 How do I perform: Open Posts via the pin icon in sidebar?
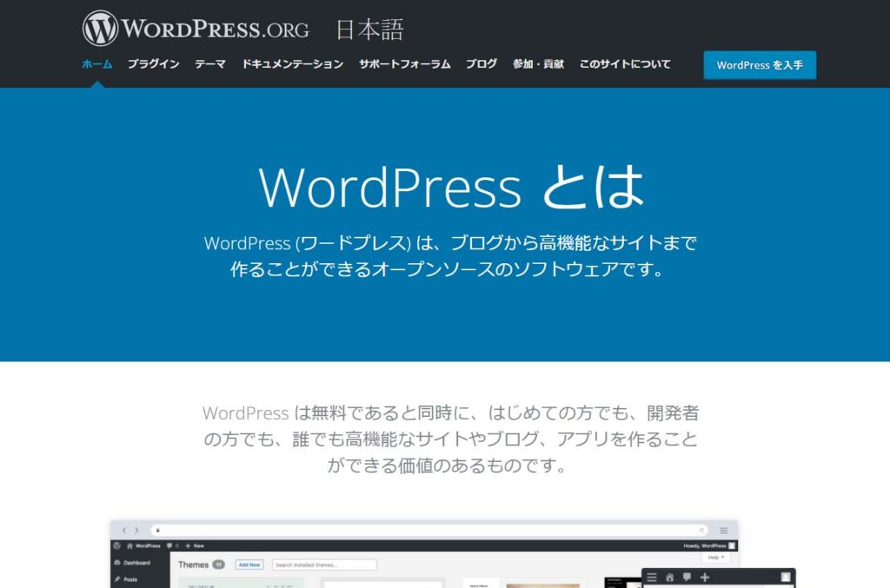(118, 578)
